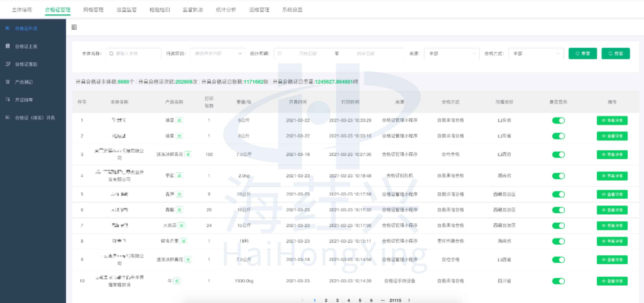The height and width of the screenshot is (303, 644).
Task: Click the 合格证查验 sidebar icon
Action: (x=8, y=64)
